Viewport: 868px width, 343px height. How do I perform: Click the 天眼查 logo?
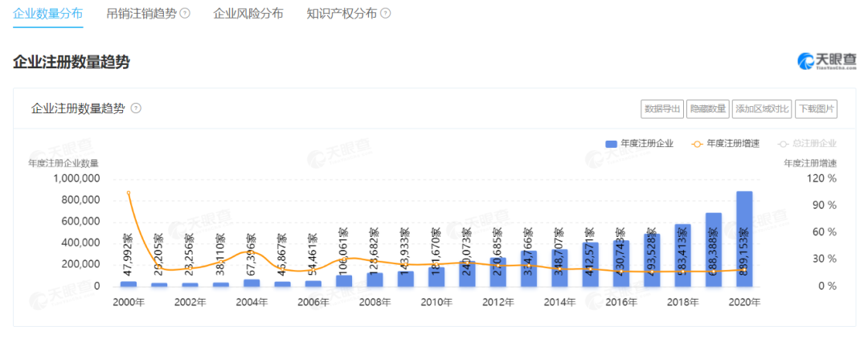pyautogui.click(x=825, y=61)
